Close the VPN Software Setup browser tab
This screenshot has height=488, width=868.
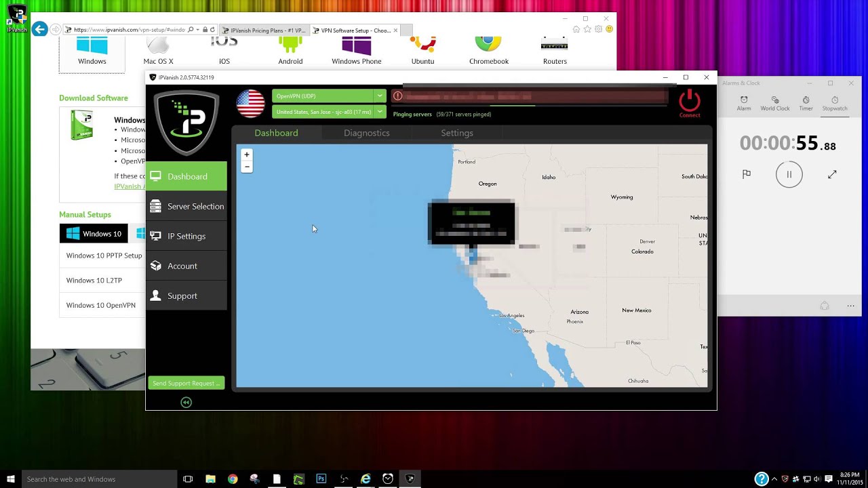395,30
